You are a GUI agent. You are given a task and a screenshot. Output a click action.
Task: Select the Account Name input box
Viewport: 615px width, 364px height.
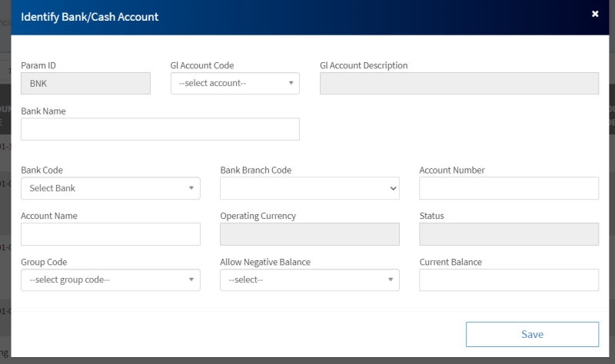pyautogui.click(x=110, y=234)
